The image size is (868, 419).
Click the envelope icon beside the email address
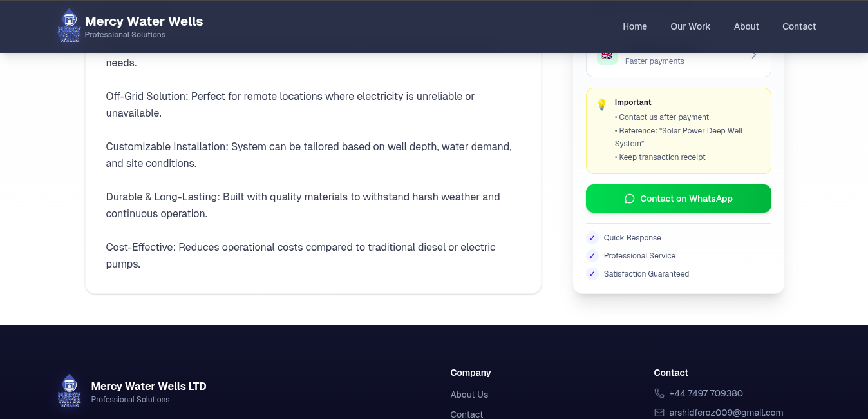click(659, 413)
